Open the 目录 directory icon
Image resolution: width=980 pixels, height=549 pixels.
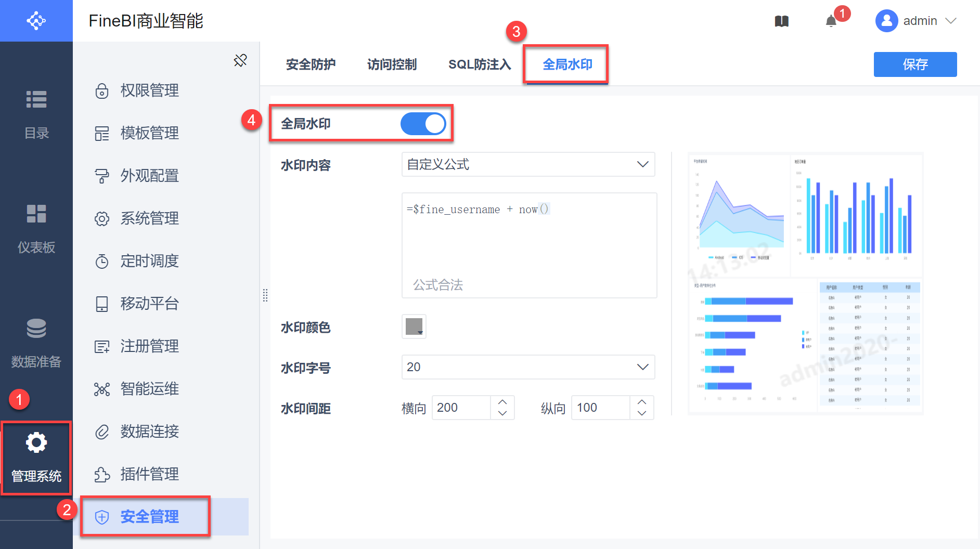point(36,99)
